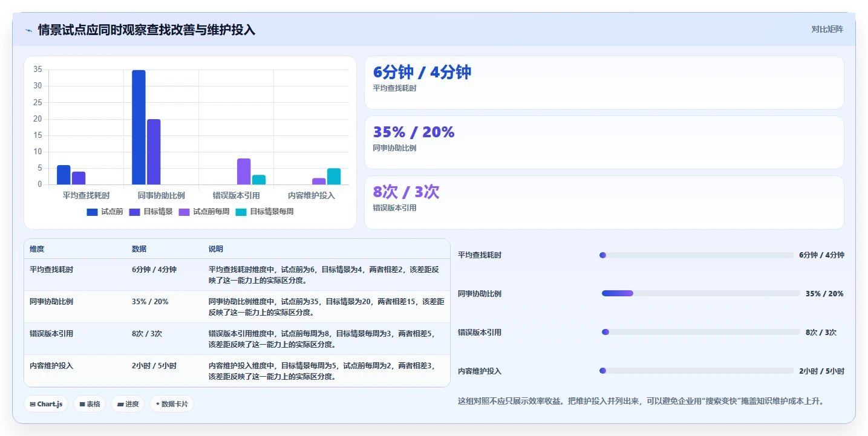Click the 说明 text for 同事协助比例 row
This screenshot has width=868, height=436.
point(327,307)
